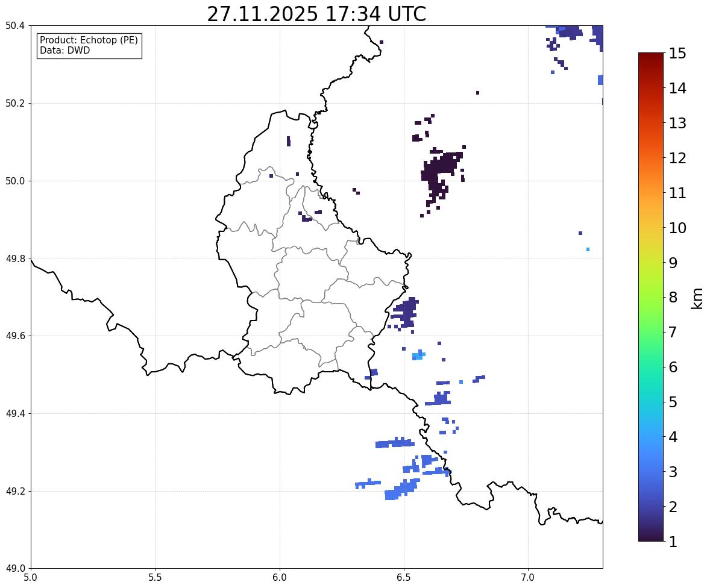This screenshot has height=588, width=710.
Task: Click the y-axis latitude label 50.2
Action: pos(14,103)
